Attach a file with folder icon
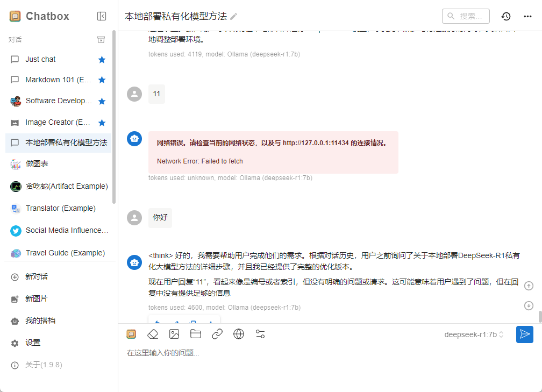The image size is (542, 392). click(x=196, y=334)
